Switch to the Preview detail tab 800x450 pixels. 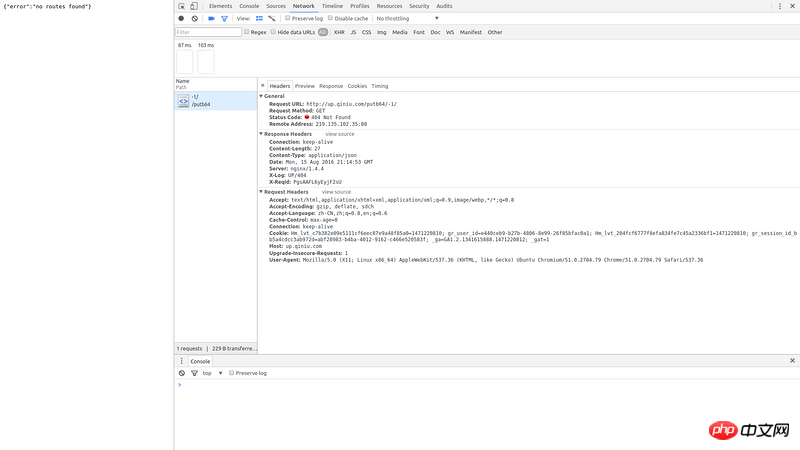pyautogui.click(x=305, y=86)
